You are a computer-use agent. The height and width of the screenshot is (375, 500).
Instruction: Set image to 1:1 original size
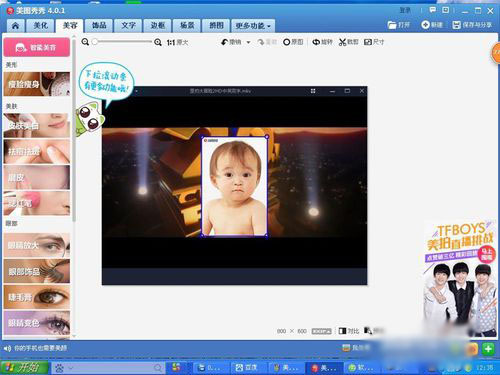[177, 42]
